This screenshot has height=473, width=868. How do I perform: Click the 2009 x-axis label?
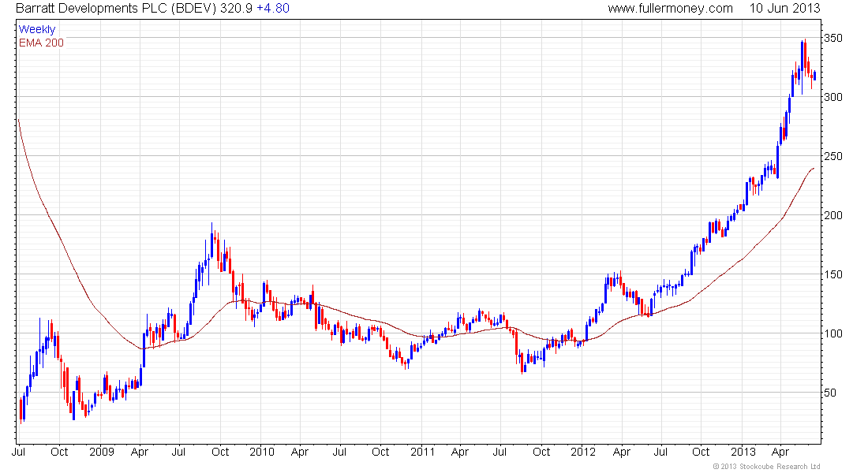102,452
